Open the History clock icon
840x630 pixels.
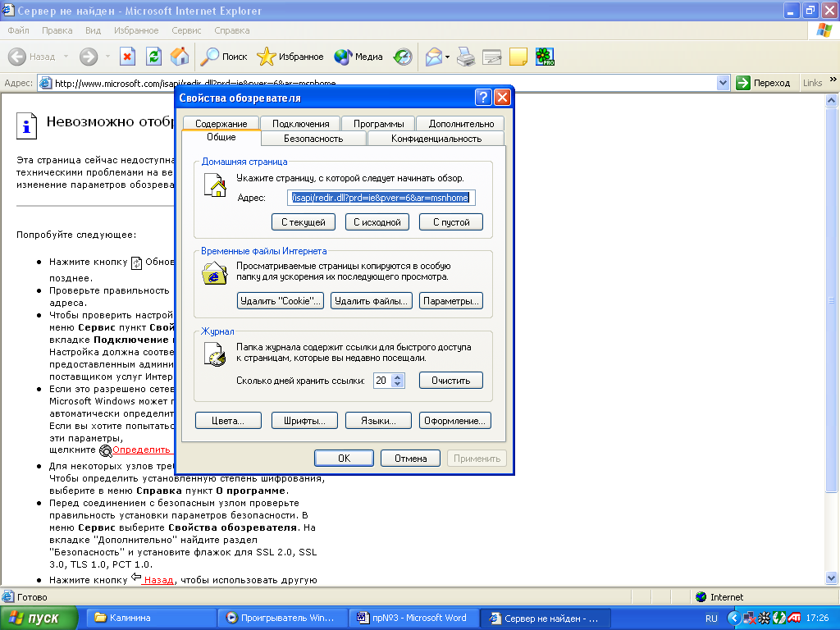(403, 57)
